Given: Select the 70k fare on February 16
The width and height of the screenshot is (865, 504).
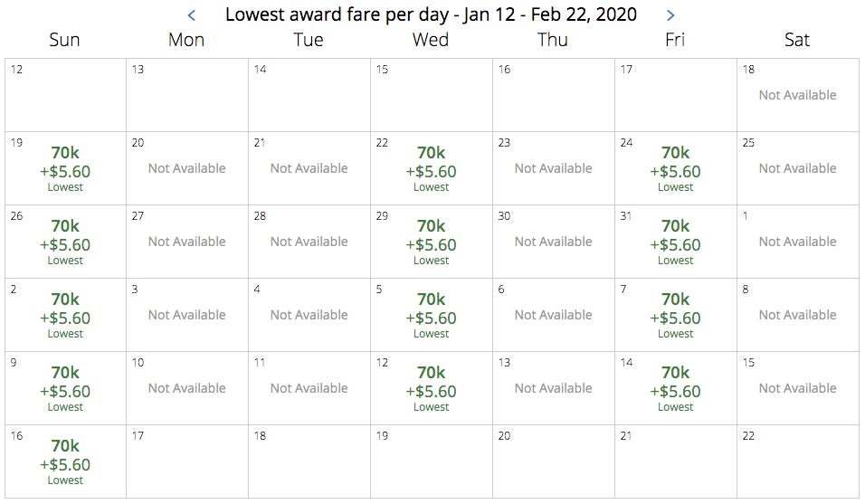Looking at the screenshot, I should (65, 462).
